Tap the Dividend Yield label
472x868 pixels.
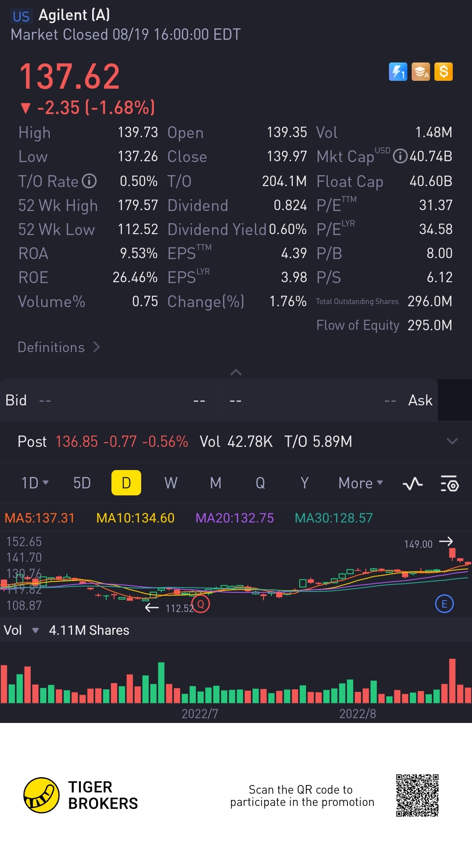tap(217, 229)
